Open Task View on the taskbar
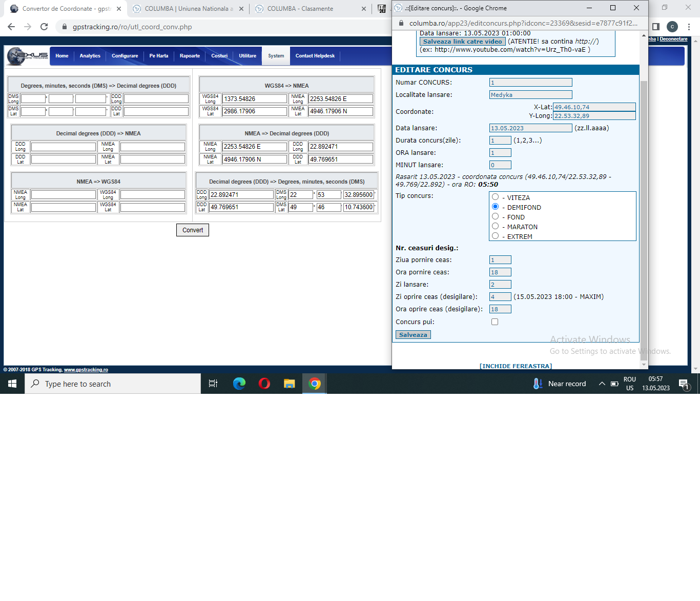The width and height of the screenshot is (700, 601). [213, 384]
